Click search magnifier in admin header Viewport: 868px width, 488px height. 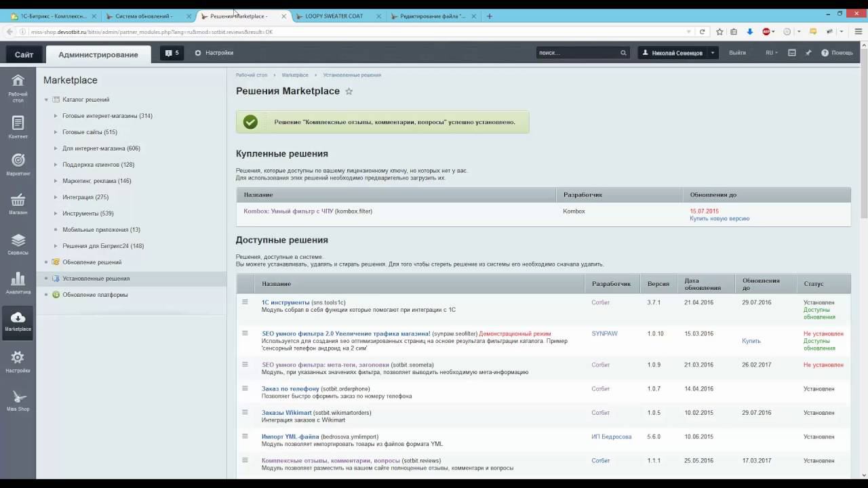pyautogui.click(x=623, y=53)
